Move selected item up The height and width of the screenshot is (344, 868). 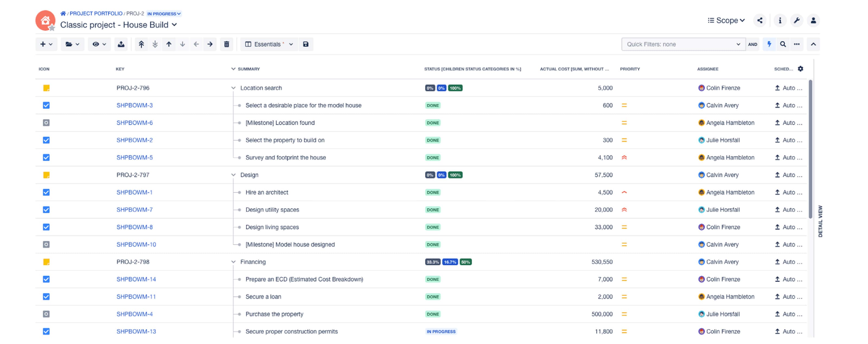pos(169,44)
